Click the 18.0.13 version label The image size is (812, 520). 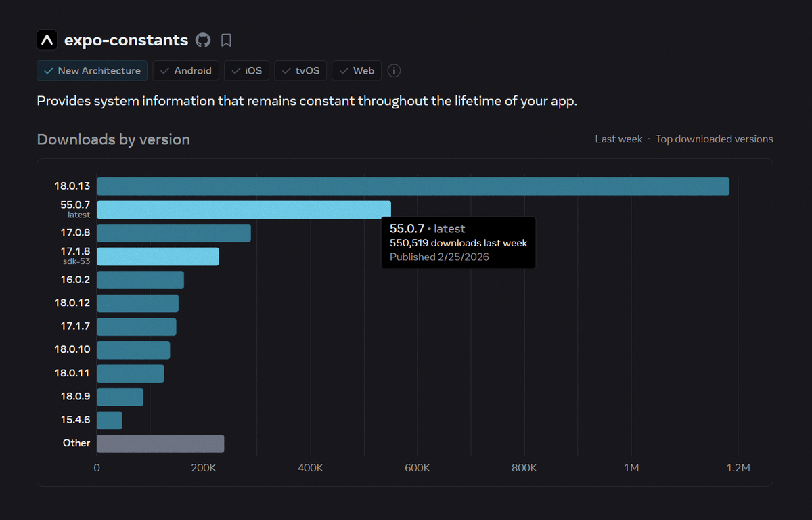[x=72, y=186]
